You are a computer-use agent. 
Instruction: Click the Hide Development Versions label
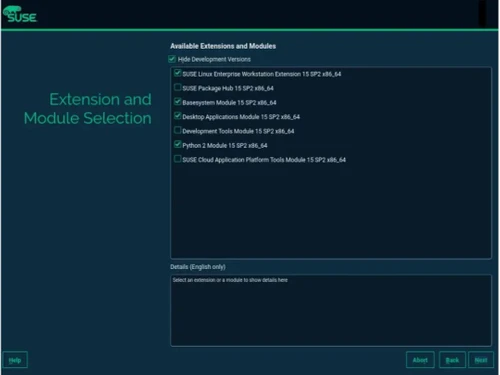click(x=214, y=59)
